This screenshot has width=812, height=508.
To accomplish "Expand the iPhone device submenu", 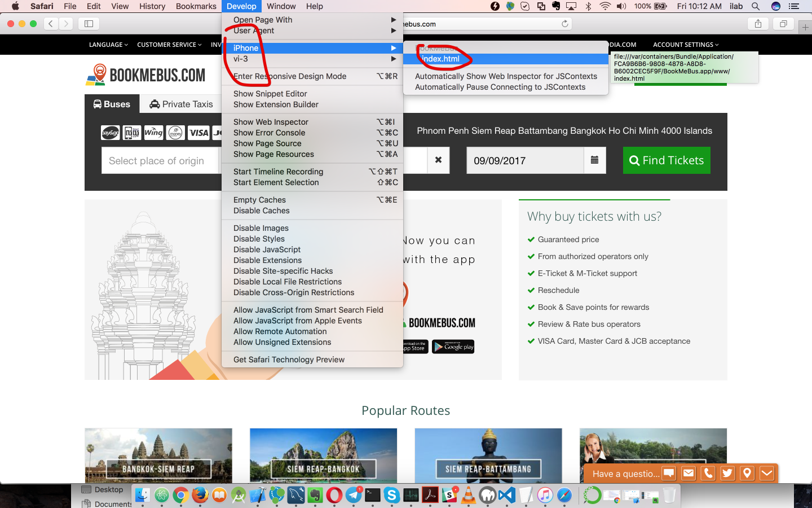I will (x=312, y=48).
